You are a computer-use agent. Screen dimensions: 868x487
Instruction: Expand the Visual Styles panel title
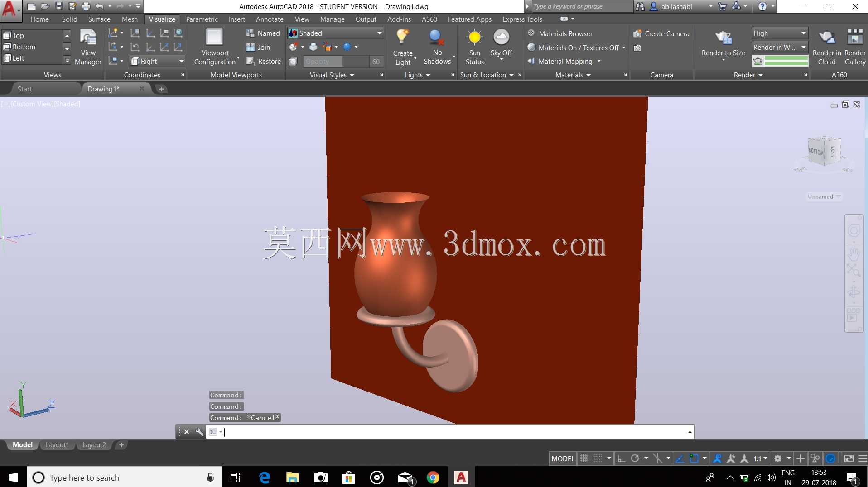click(332, 75)
